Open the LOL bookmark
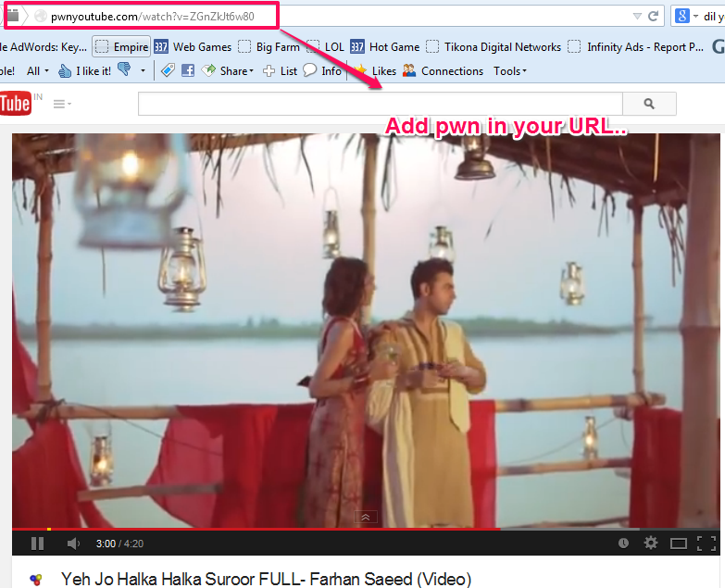The height and width of the screenshot is (588, 725). coord(326,46)
